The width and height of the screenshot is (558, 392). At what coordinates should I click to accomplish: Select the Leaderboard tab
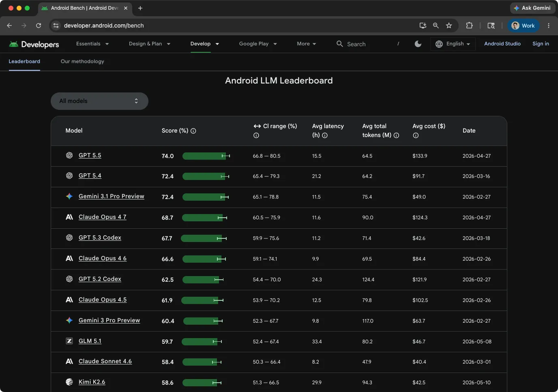tap(24, 62)
